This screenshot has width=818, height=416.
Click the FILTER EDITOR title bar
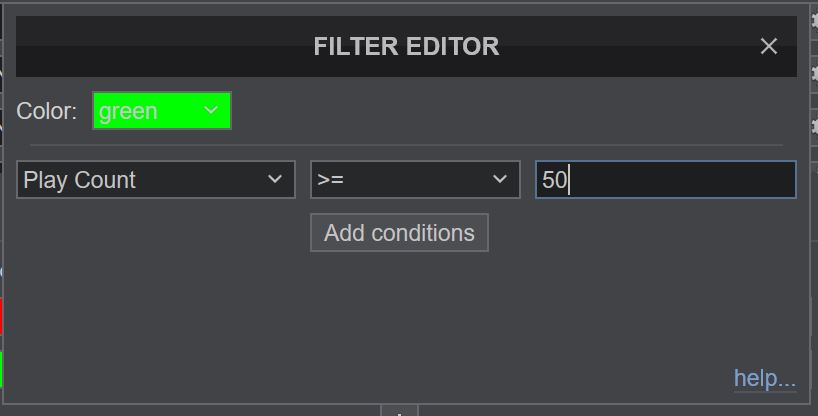point(406,46)
